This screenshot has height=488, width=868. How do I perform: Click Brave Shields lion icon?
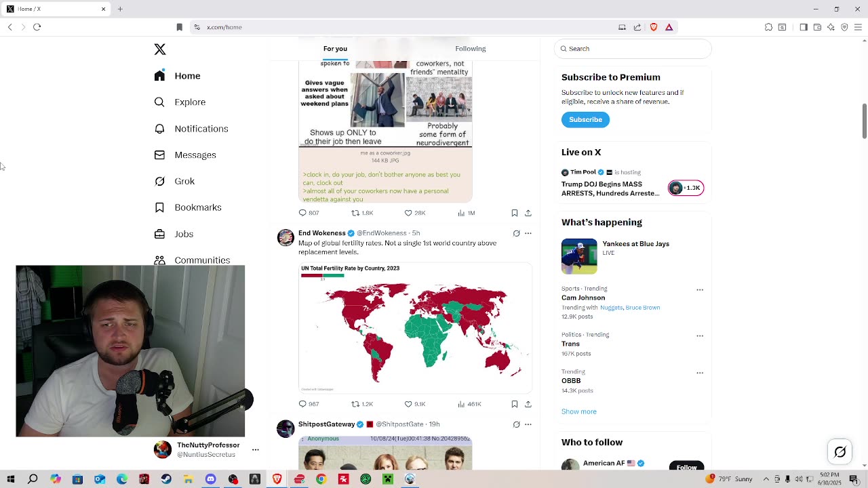point(654,27)
